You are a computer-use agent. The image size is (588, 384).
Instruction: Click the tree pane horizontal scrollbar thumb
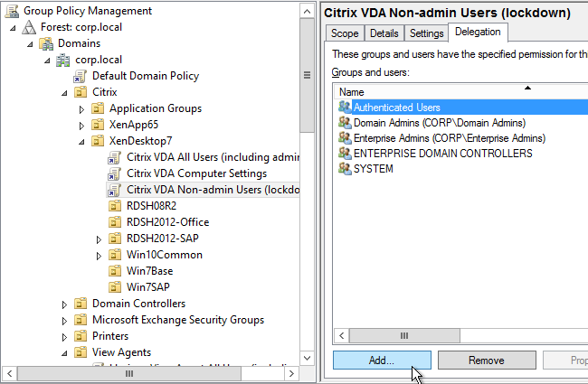click(x=129, y=373)
